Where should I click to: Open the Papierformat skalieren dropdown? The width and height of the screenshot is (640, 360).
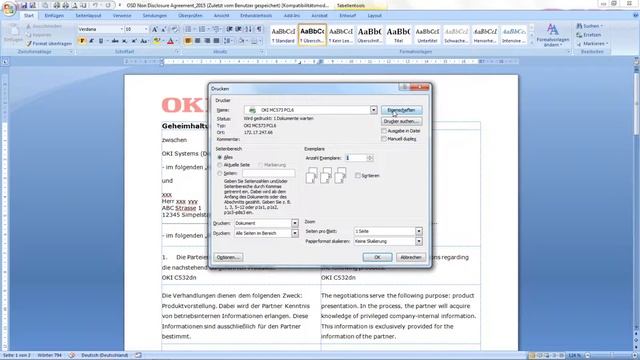[419, 241]
